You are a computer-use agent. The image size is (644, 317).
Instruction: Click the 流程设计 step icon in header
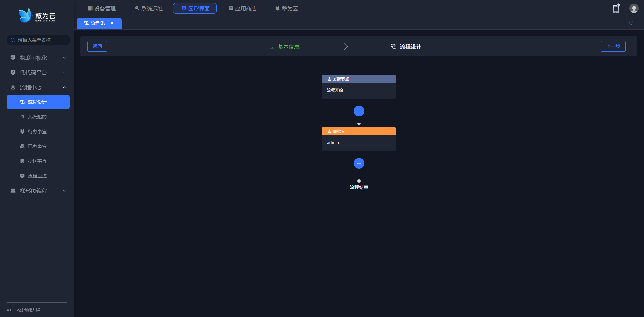pos(394,46)
